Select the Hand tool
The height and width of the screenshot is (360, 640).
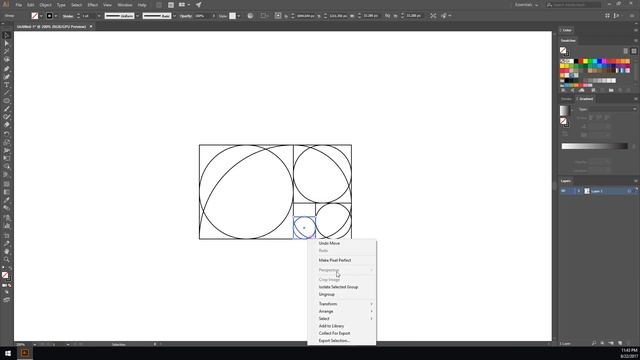tap(6, 251)
